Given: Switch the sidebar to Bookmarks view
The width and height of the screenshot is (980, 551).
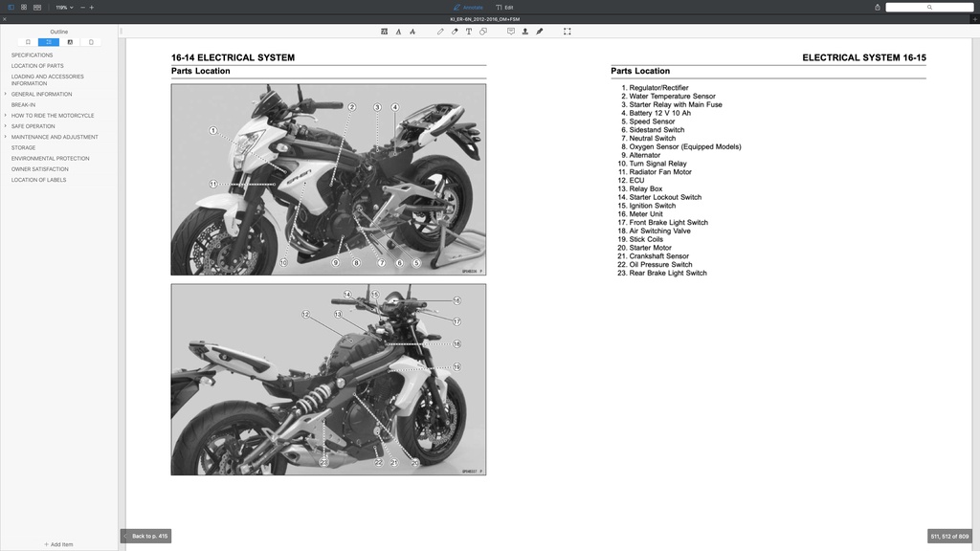Looking at the screenshot, I should coord(28,41).
